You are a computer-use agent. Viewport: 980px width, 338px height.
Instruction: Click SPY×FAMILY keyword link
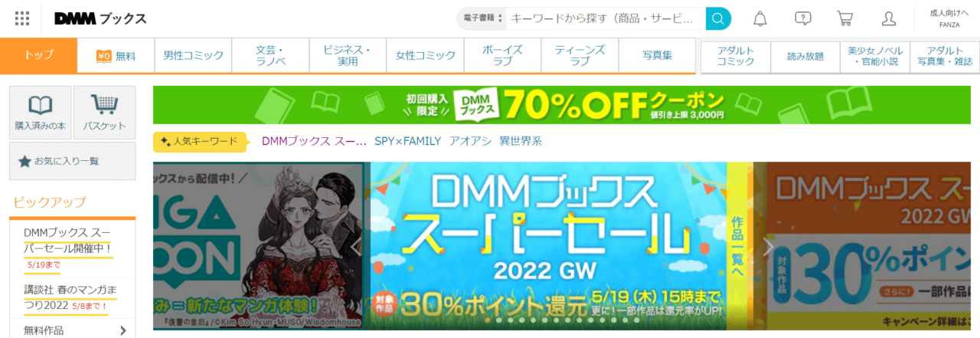pos(407,141)
